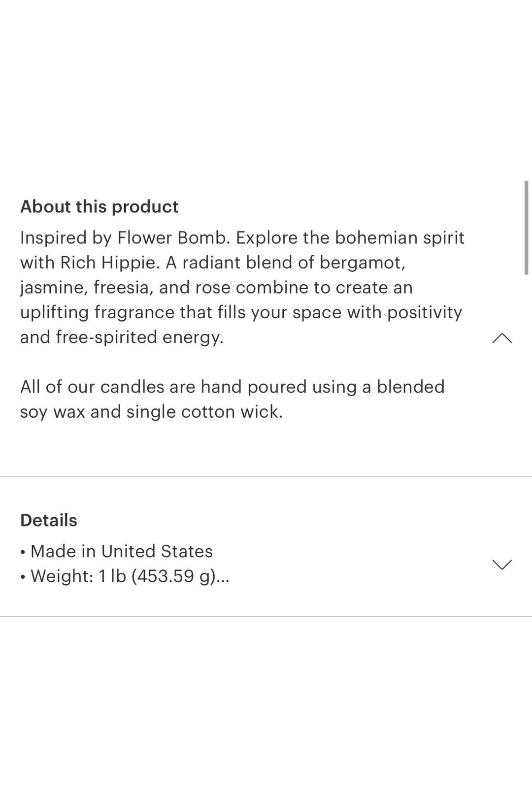Tap the 'Details' heading
Screen dimensions: 532x798
tap(49, 520)
